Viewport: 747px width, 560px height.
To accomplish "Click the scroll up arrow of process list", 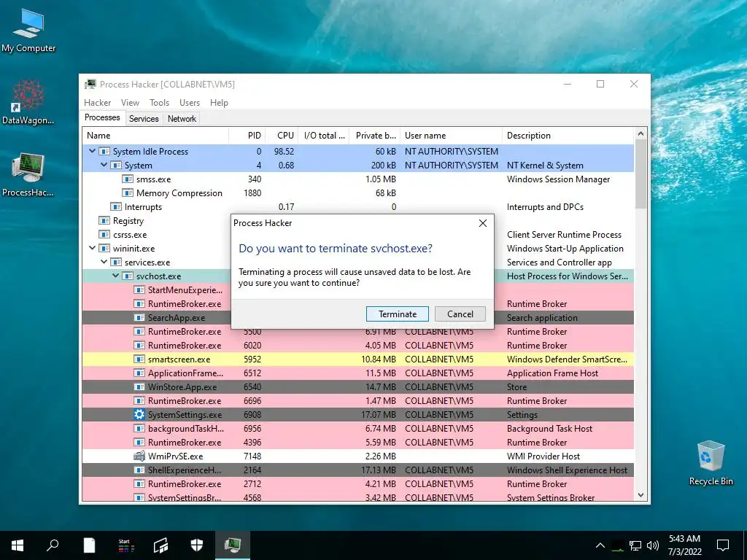I will pos(640,134).
